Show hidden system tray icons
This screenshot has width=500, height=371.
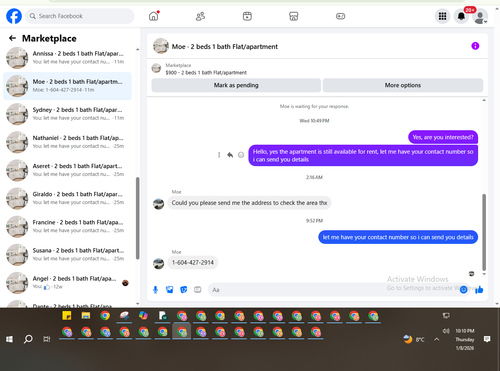(437, 339)
